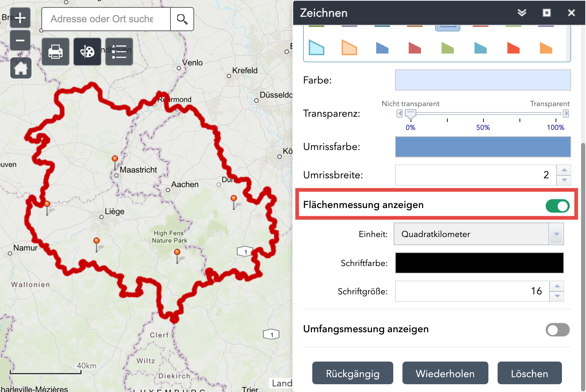
Task: Disable Flächenmessung anzeigen toggle
Action: coord(557,206)
